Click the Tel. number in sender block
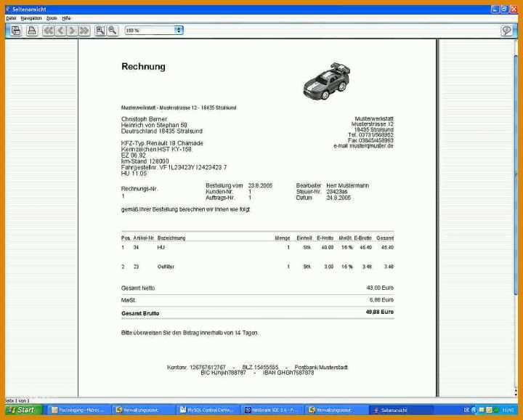This screenshot has height=420, width=523. [x=371, y=135]
